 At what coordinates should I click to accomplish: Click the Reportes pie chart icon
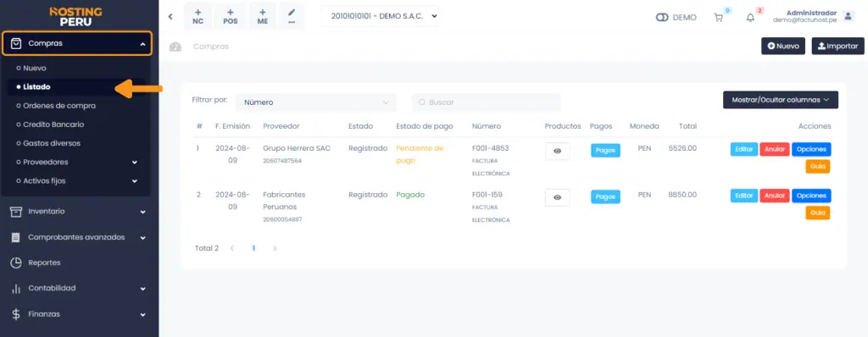16,262
